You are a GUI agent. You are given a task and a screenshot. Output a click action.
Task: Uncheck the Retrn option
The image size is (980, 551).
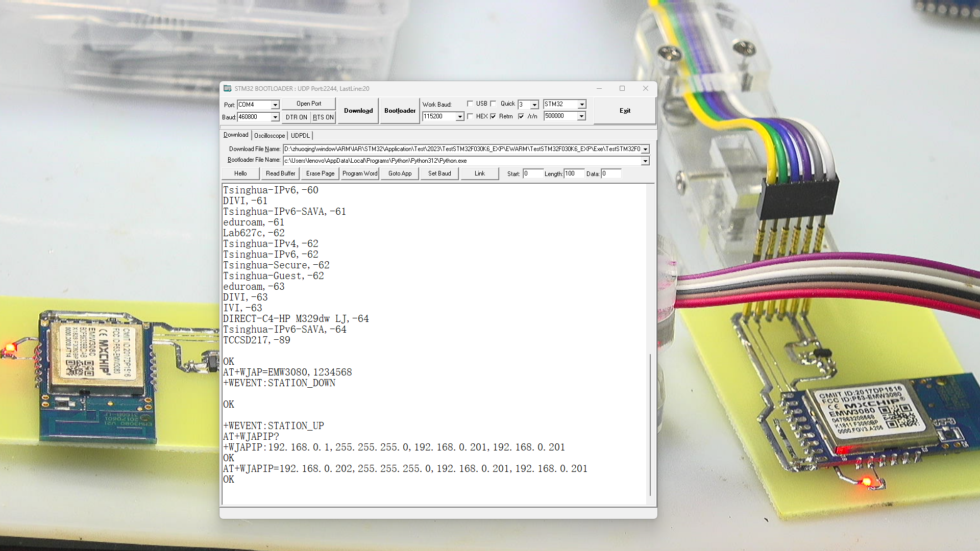tap(493, 116)
